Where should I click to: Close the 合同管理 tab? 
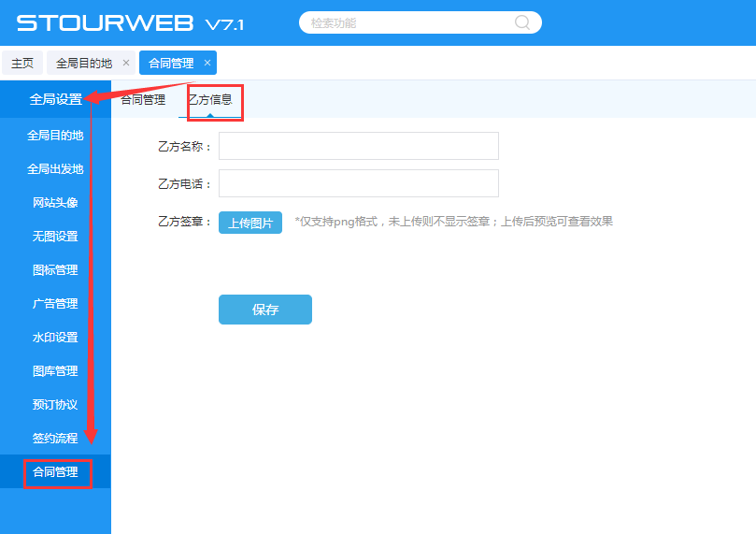(x=207, y=63)
